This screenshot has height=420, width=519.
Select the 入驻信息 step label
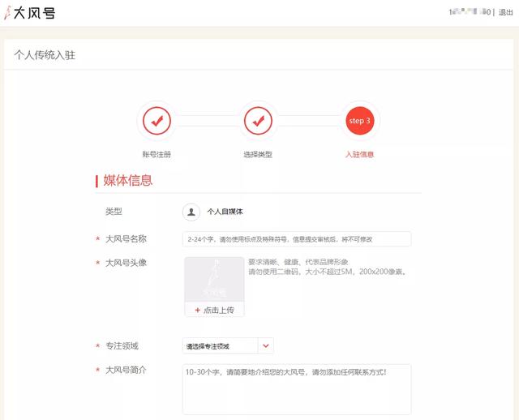pos(359,154)
